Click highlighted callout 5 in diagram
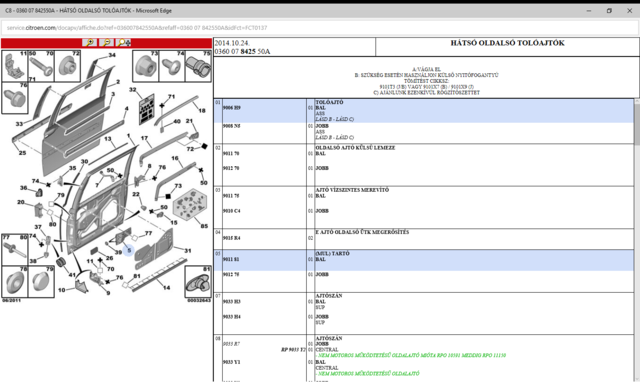Screen dimensions: 640x386 click(x=129, y=250)
